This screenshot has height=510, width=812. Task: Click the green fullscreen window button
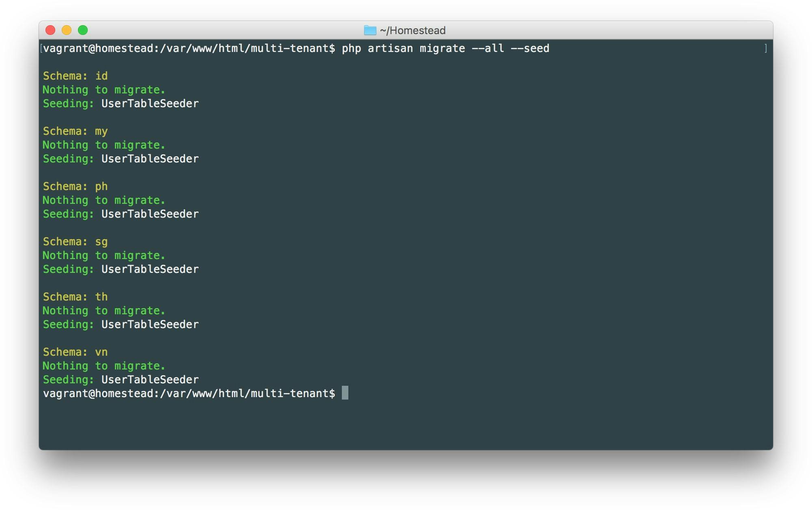click(x=83, y=30)
